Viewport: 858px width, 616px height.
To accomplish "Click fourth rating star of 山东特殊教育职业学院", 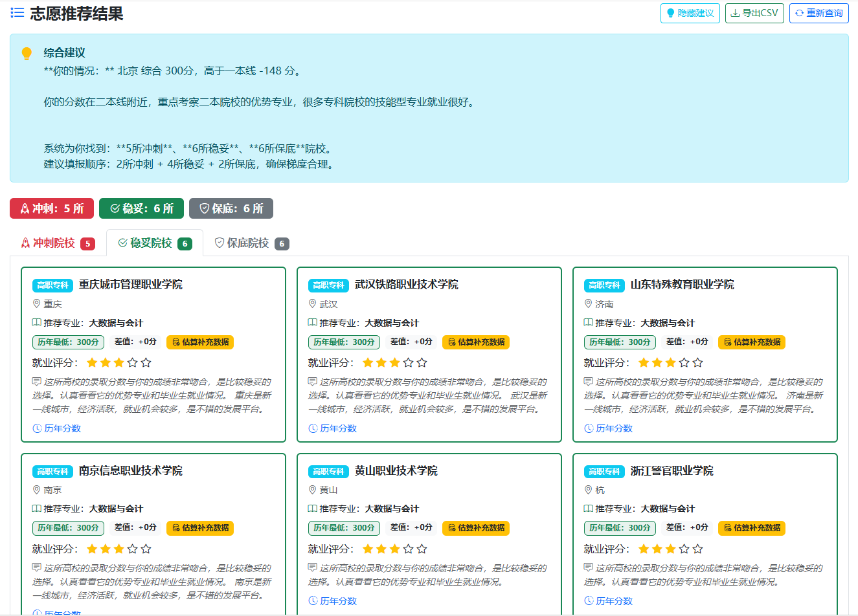I will [684, 362].
